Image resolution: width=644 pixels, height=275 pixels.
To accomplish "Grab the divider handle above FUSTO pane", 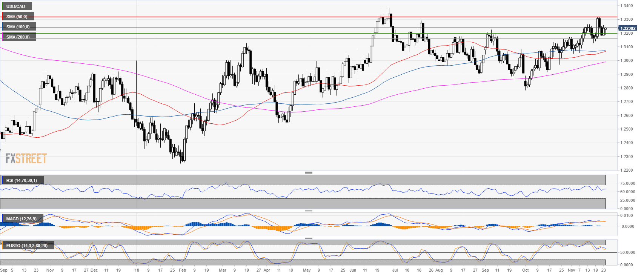I will [x=308, y=238].
